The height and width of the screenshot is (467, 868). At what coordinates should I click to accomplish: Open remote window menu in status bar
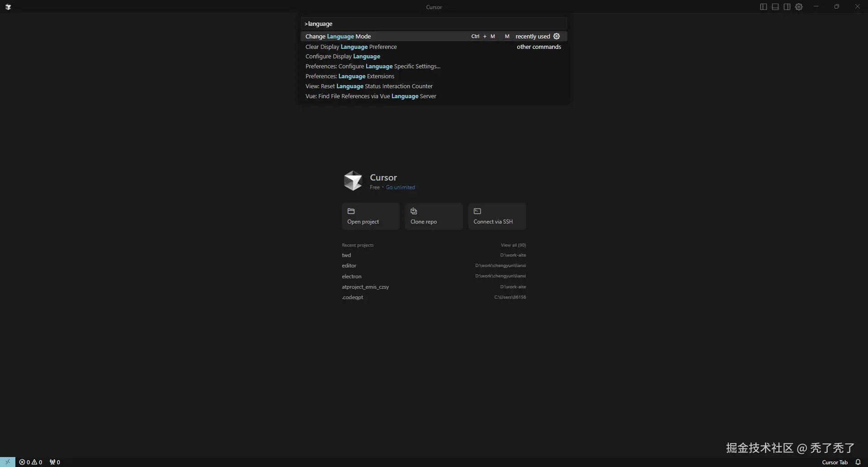pos(8,462)
